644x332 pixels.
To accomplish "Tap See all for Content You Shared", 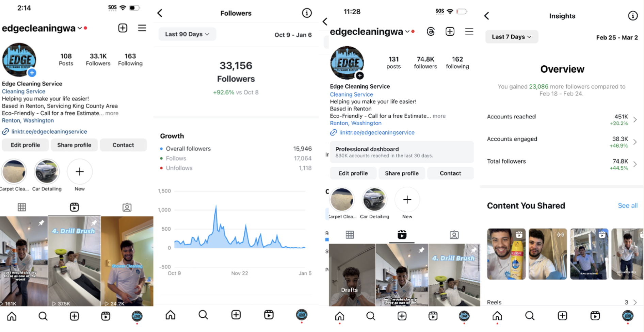I will pyautogui.click(x=628, y=205).
